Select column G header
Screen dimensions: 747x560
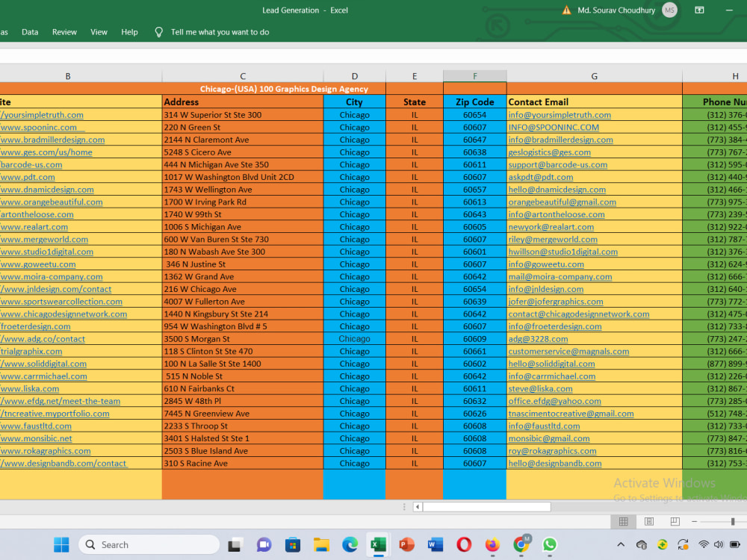pos(594,76)
